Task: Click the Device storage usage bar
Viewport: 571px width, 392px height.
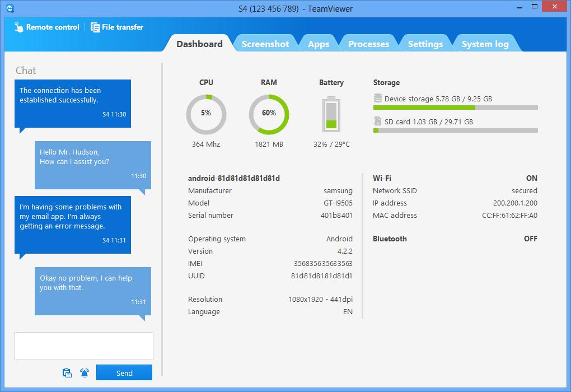Action: [455, 108]
